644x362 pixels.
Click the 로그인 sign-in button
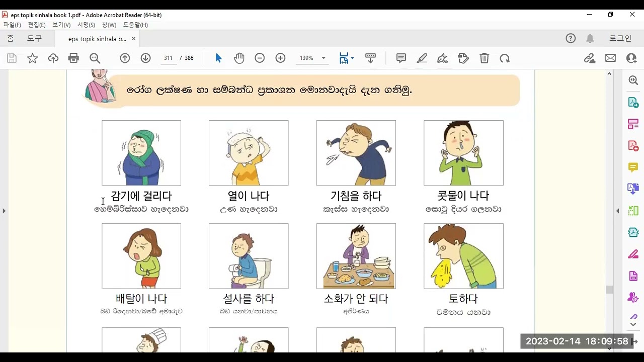[620, 38]
